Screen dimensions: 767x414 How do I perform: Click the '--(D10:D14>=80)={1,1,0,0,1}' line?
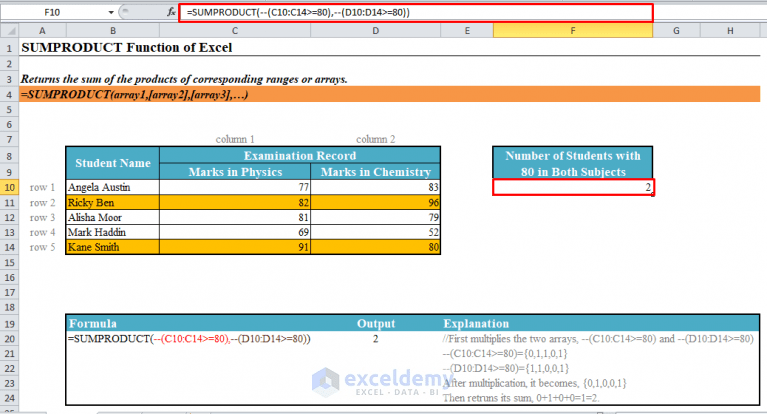point(506,368)
